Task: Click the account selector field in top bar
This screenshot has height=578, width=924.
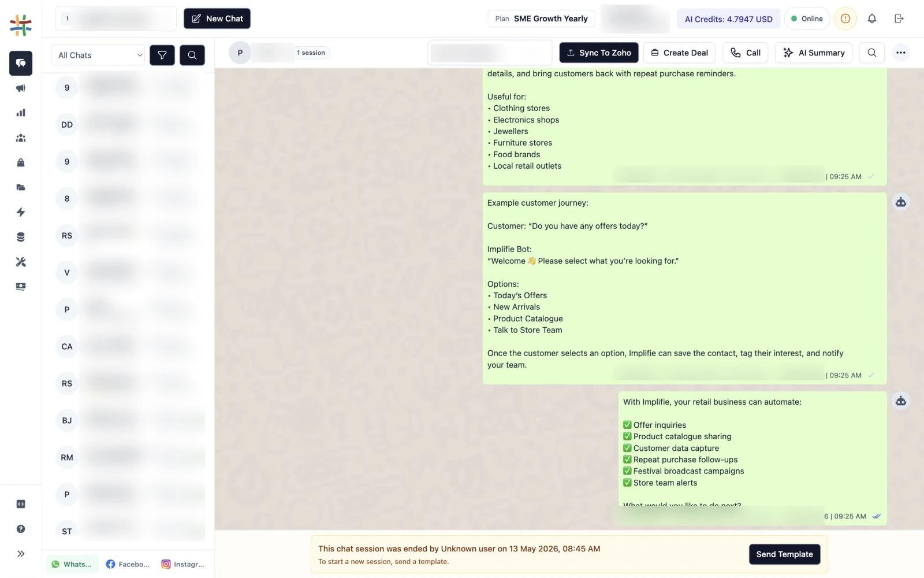Action: [116, 18]
